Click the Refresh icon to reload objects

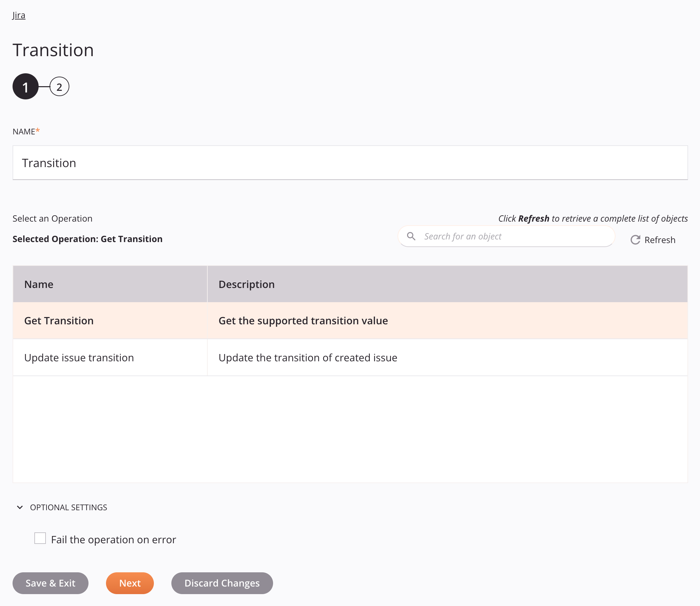tap(634, 239)
